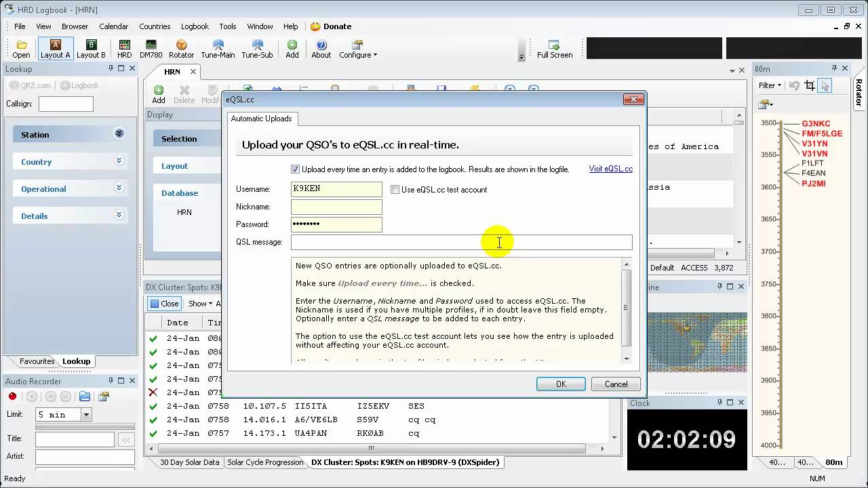This screenshot has height=488, width=868.
Task: Open the Countries menu
Action: pyautogui.click(x=155, y=26)
